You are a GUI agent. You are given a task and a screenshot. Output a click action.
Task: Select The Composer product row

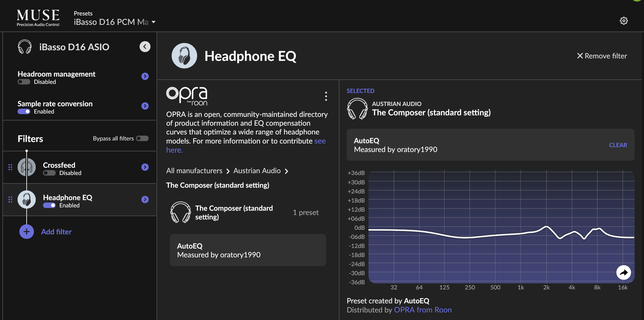pyautogui.click(x=248, y=213)
